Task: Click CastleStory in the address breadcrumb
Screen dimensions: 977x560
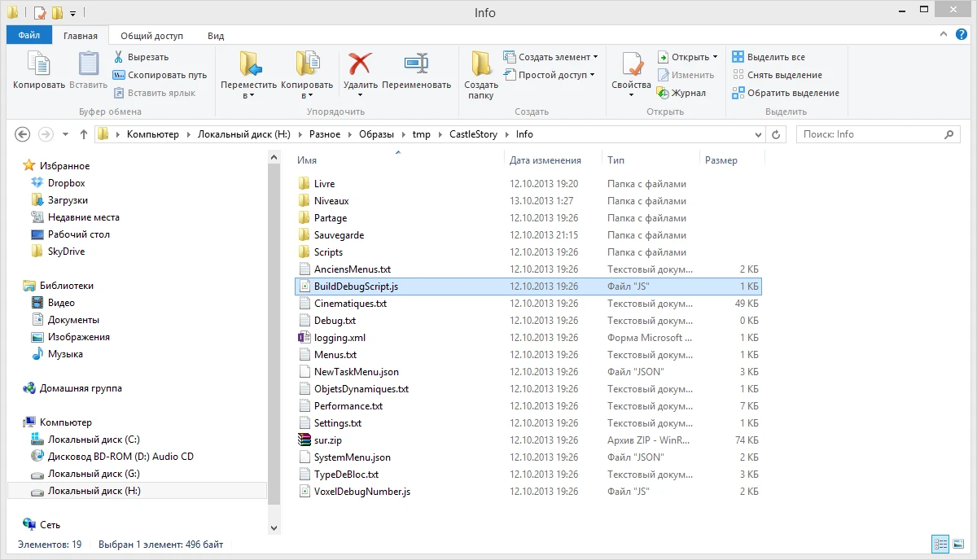Action: point(471,134)
